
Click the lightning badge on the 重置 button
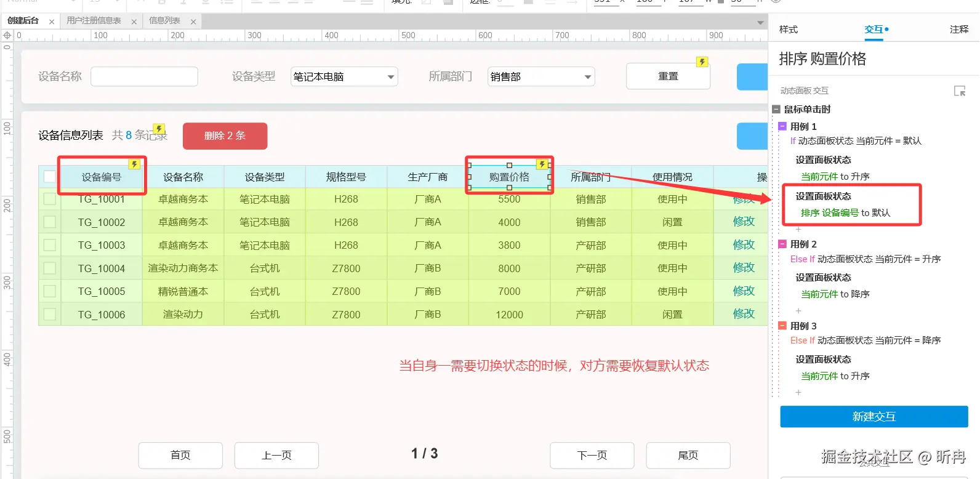[702, 62]
